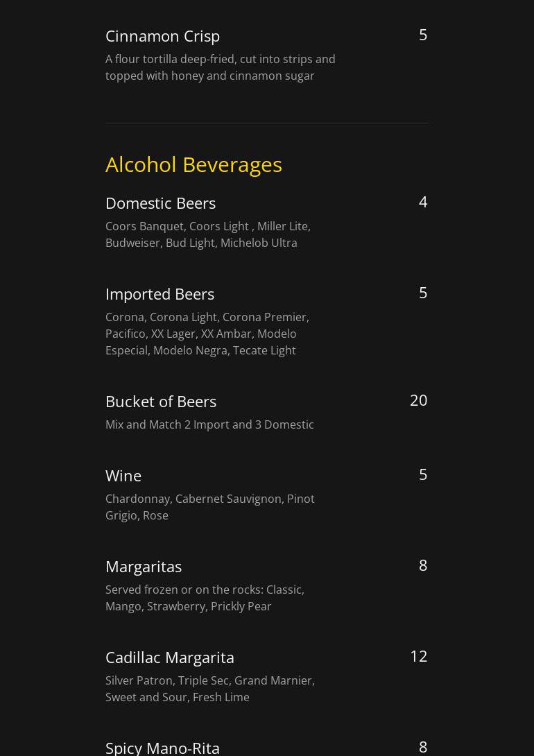The image size is (534, 756).
Task: Click the Served frozen or on the rocks text
Action: point(205,598)
